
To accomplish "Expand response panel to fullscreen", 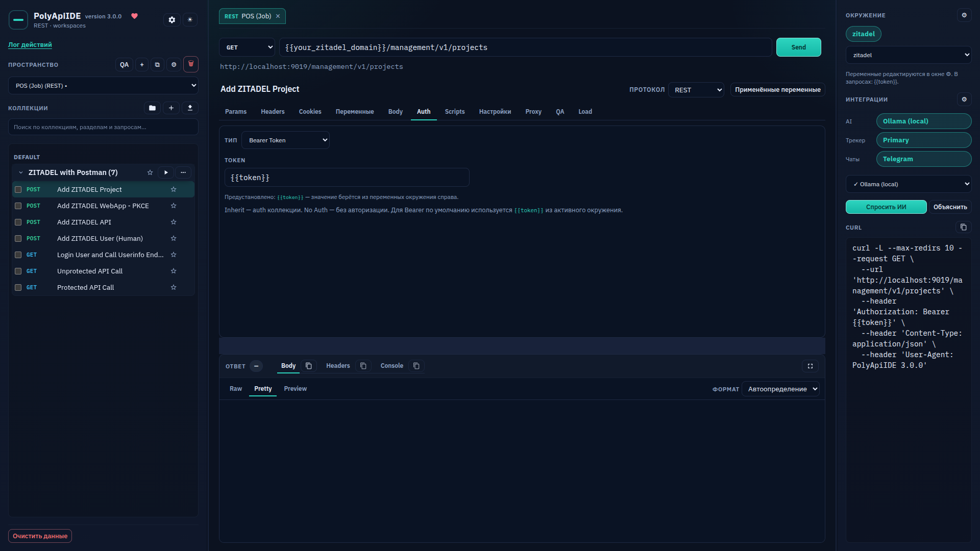I will 810,366.
